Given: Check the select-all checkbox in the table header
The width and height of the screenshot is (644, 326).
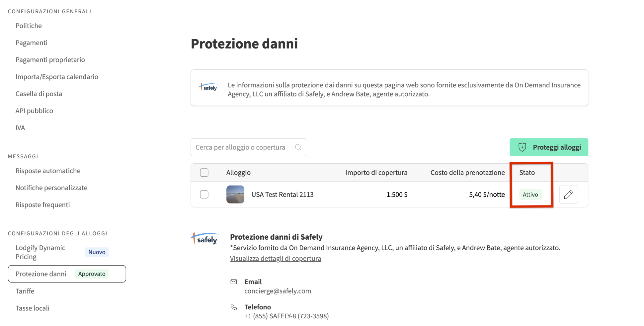Looking at the screenshot, I should click(x=204, y=172).
